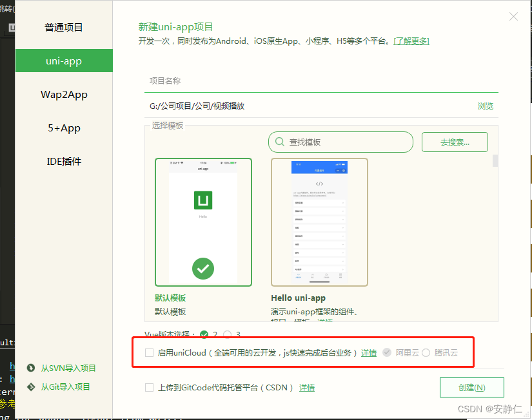Click 浏览 to choose project folder
Image resolution: width=532 pixels, height=420 pixels.
[486, 105]
